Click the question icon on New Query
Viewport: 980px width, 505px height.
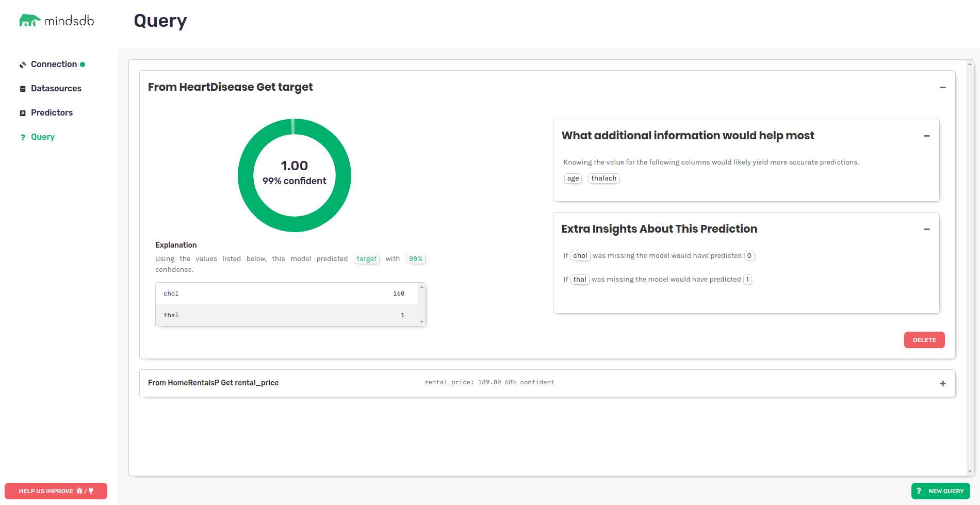coord(919,491)
